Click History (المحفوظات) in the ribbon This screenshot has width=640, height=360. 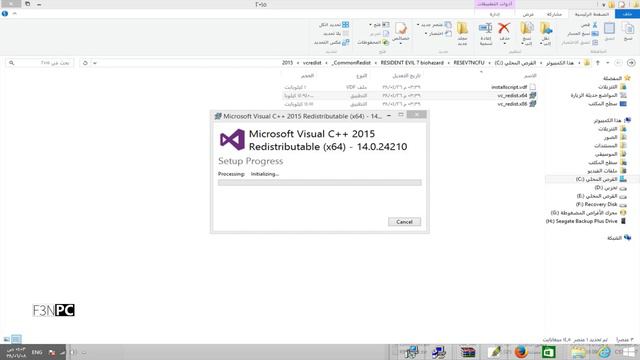coord(373,42)
